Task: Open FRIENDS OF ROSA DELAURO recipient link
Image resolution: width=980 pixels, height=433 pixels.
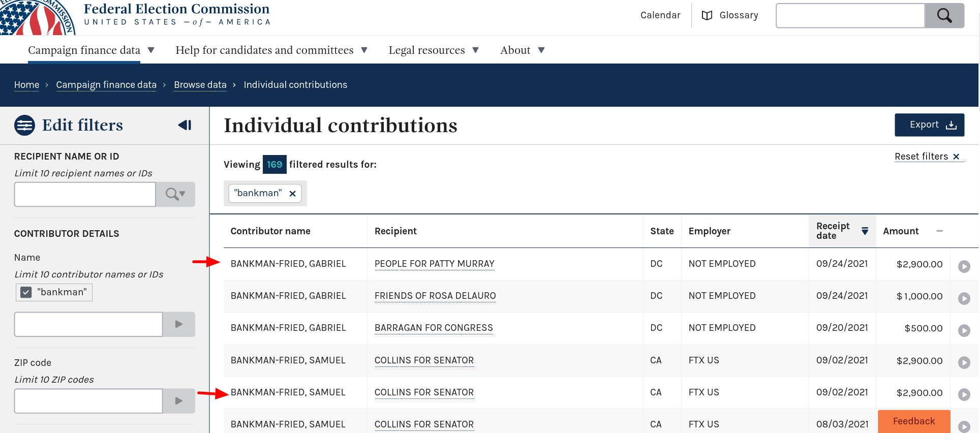Action: click(x=435, y=296)
